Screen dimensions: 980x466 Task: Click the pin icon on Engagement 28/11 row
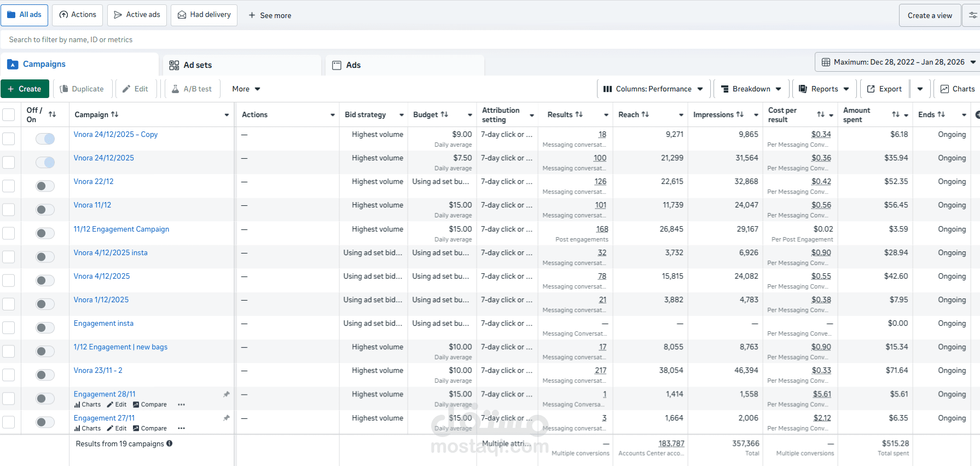click(227, 394)
